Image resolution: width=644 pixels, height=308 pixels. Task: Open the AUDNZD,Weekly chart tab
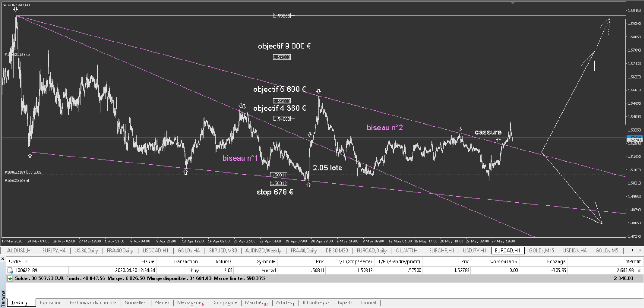pyautogui.click(x=263, y=250)
